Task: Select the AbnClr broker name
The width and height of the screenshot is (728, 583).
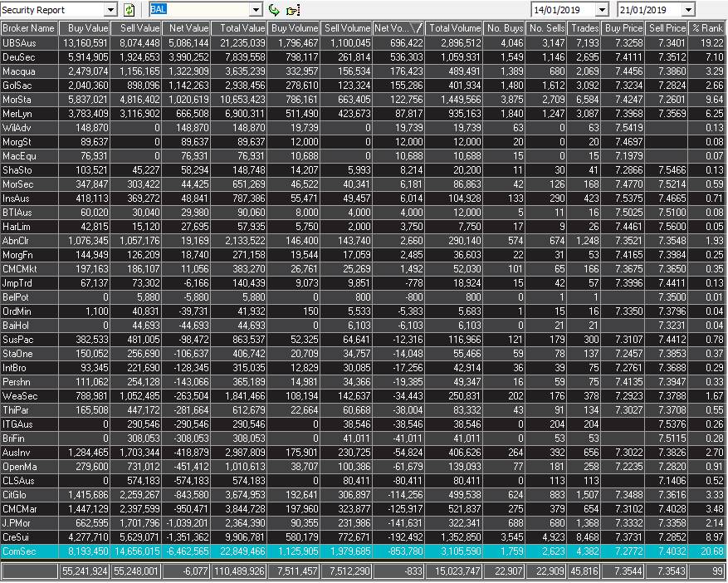Action: 16,241
